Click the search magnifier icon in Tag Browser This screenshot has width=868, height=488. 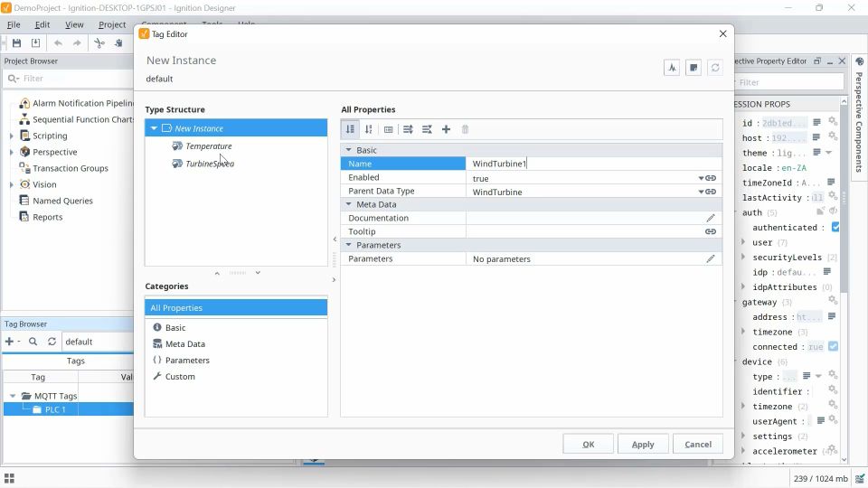33,342
